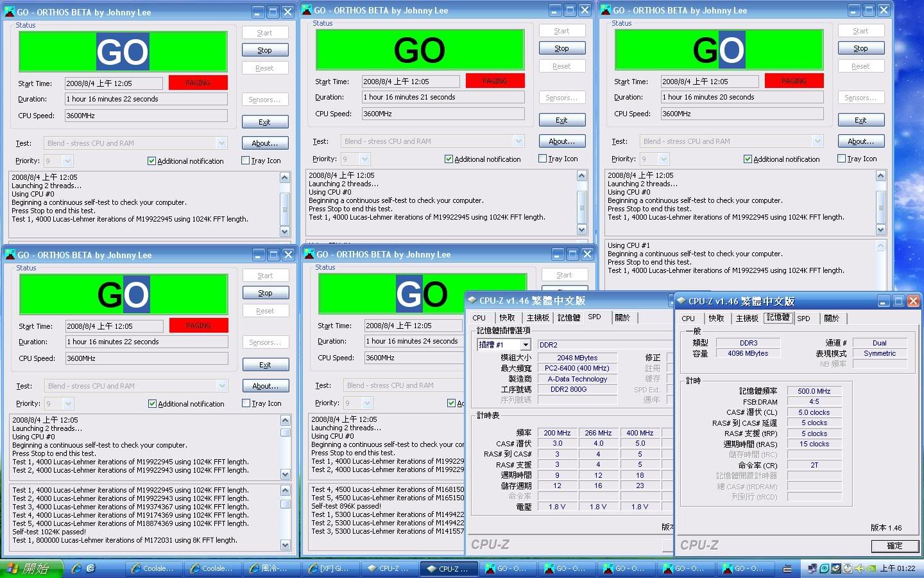Launch Internet Explorer from quick launch
The height and width of the screenshot is (578, 924).
tap(77, 568)
